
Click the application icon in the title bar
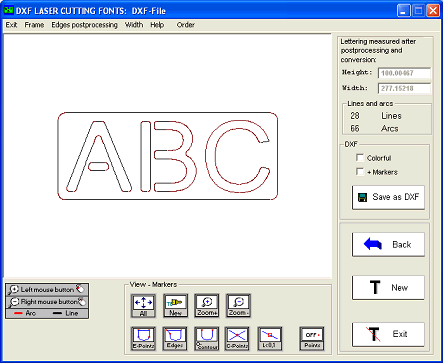[8, 10]
